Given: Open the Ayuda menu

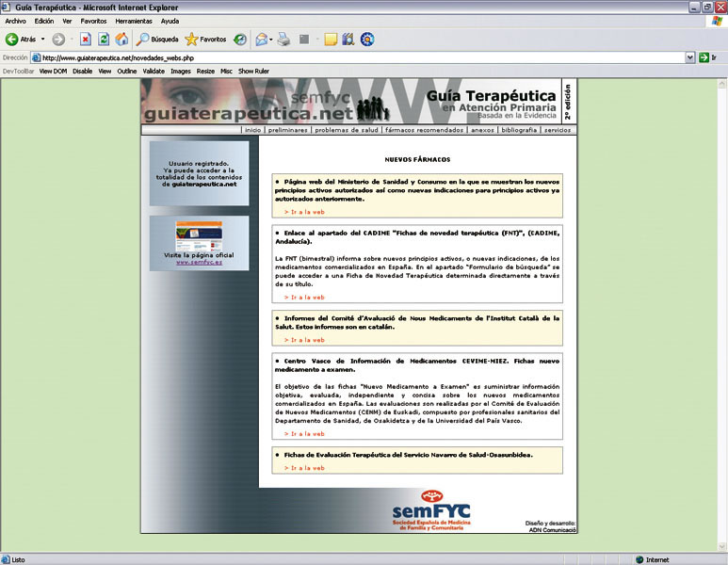Looking at the screenshot, I should [x=170, y=21].
